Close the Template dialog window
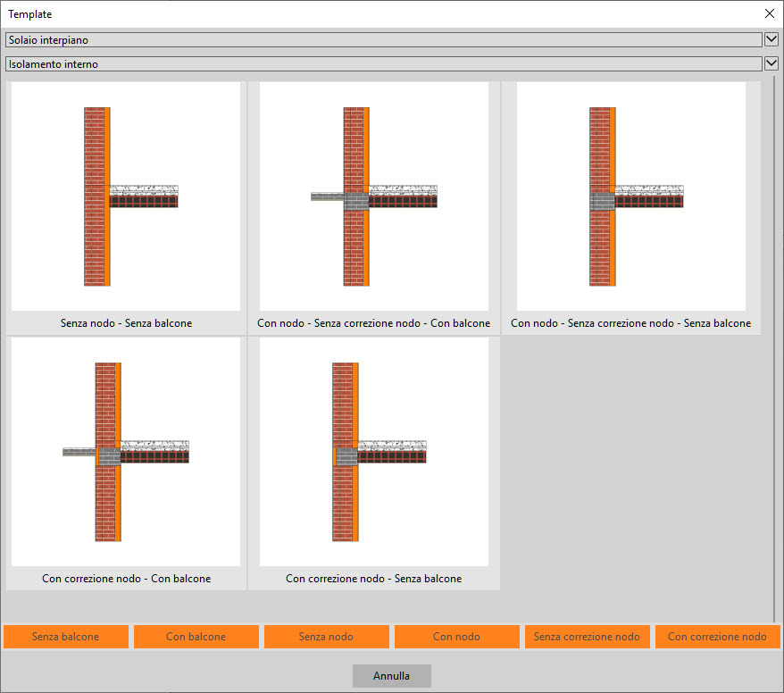This screenshot has height=693, width=784. pyautogui.click(x=770, y=13)
